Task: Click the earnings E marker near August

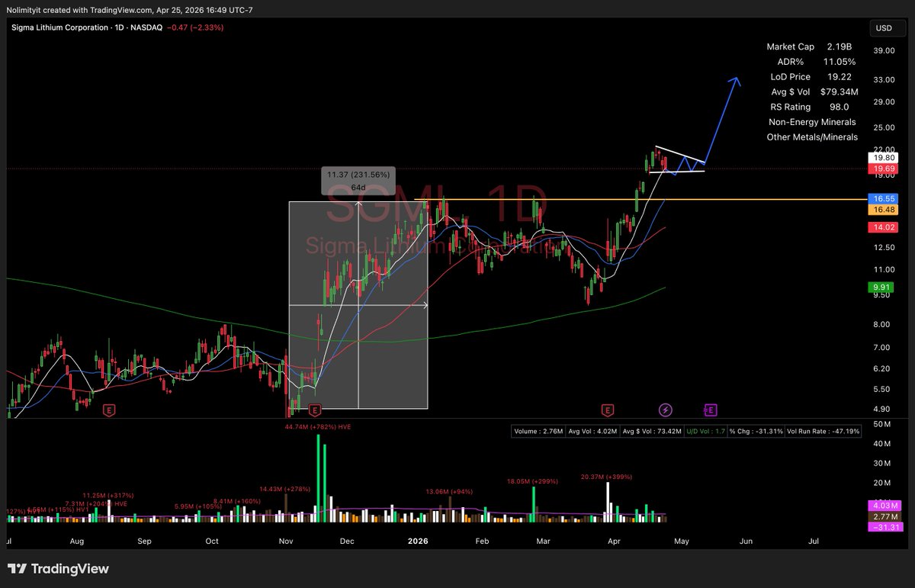Action: (110, 410)
